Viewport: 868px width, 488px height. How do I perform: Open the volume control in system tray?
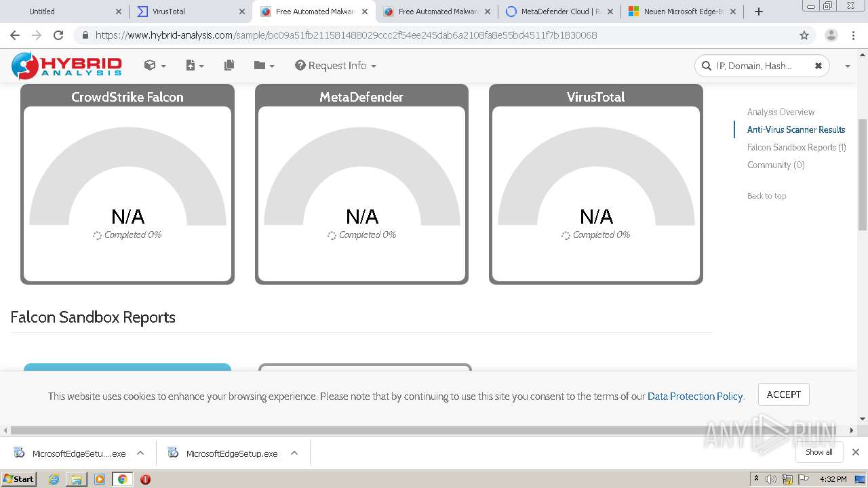771,479
